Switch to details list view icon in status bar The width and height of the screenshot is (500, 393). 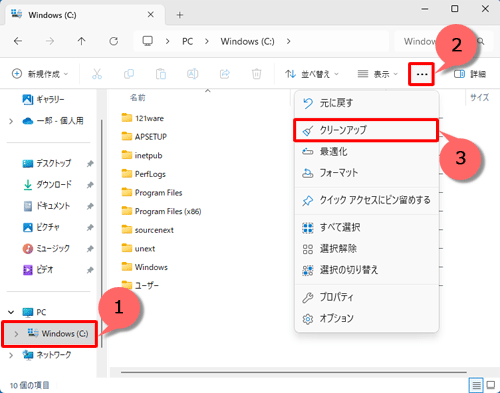(x=476, y=385)
